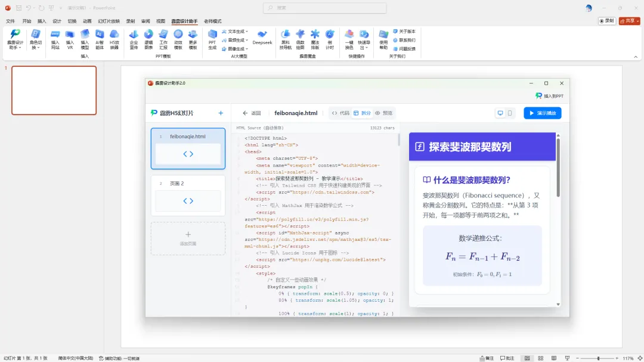Switch to the 开始 ribbon tab

(x=27, y=21)
